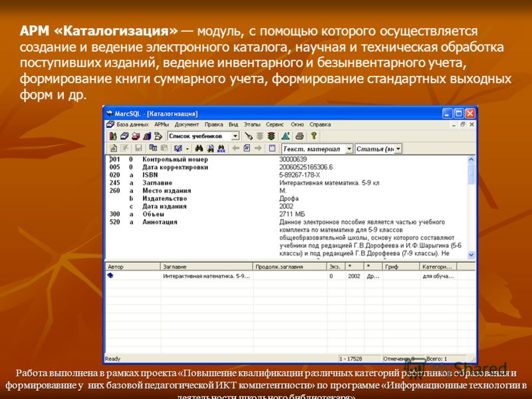Viewport: 532px width, 399px height.
Task: Click the 'Всего: 1' status bar entry
Action: pos(446,358)
